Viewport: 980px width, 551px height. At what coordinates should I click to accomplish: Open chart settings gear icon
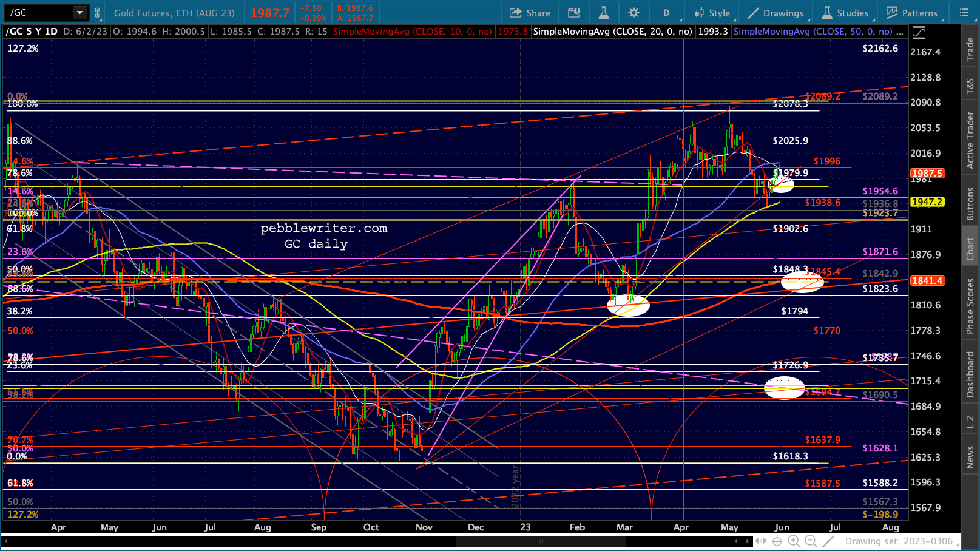click(x=634, y=13)
